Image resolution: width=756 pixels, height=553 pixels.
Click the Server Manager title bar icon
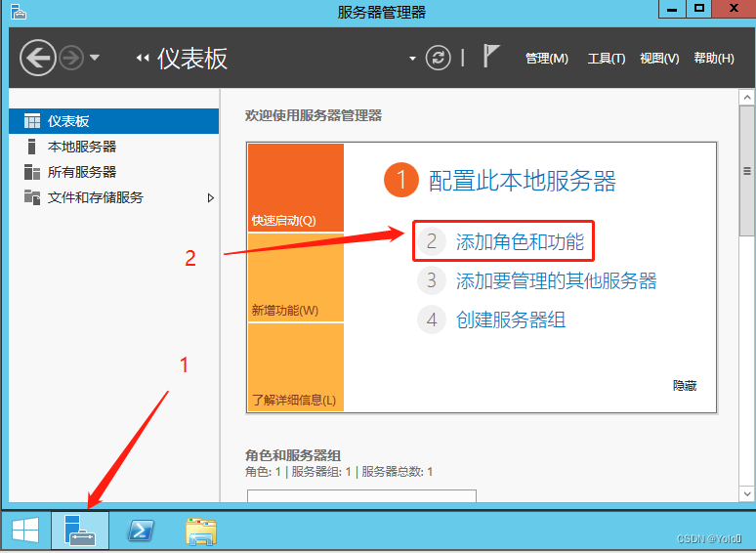(x=19, y=12)
